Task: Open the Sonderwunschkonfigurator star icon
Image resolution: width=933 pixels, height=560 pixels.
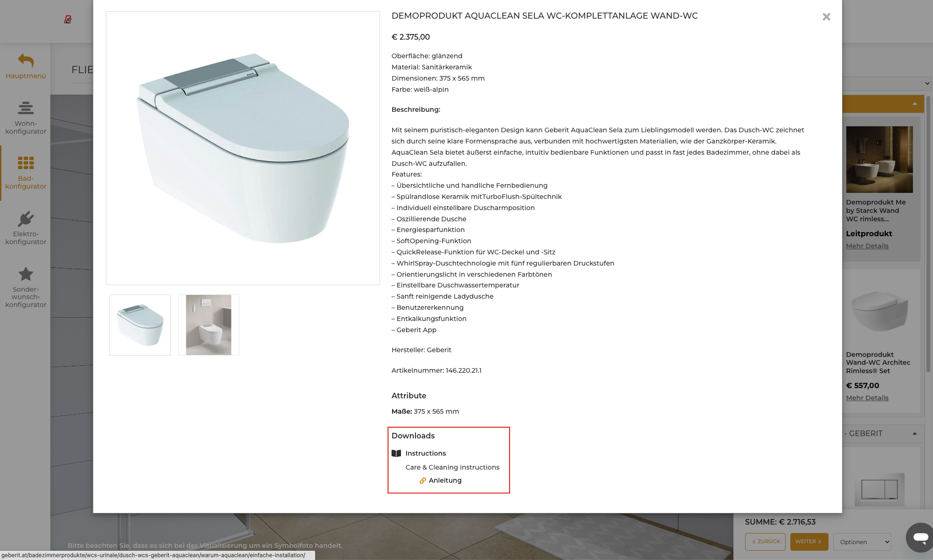Action: click(26, 274)
